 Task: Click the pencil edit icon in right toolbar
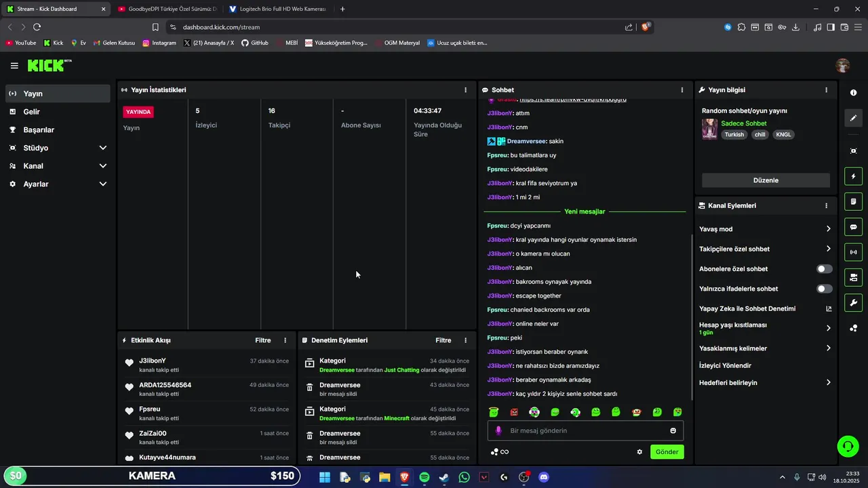853,118
